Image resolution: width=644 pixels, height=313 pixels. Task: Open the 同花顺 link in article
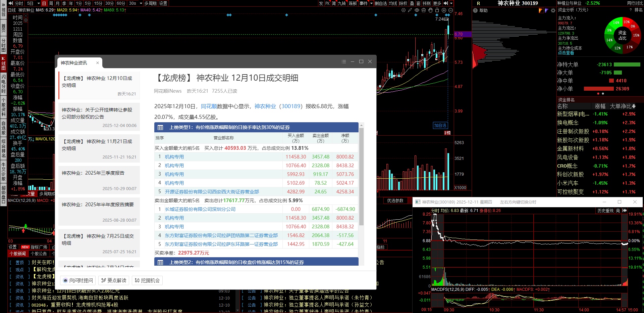(x=209, y=106)
